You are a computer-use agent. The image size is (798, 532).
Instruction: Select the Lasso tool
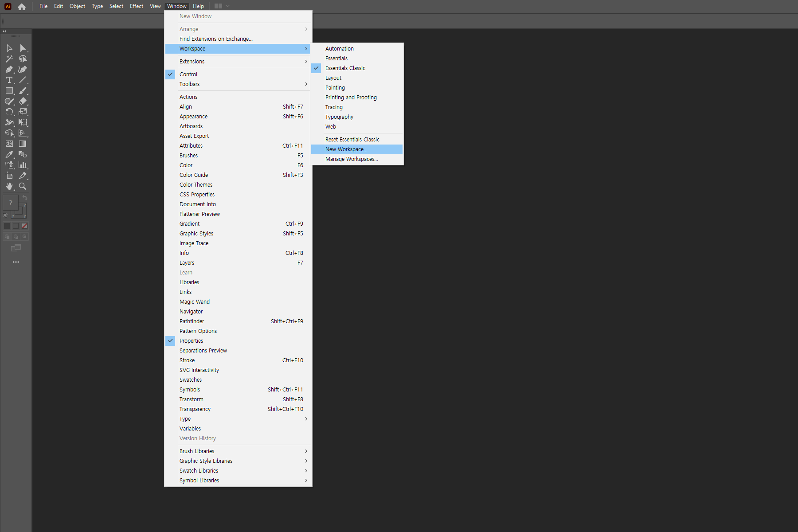(23, 59)
